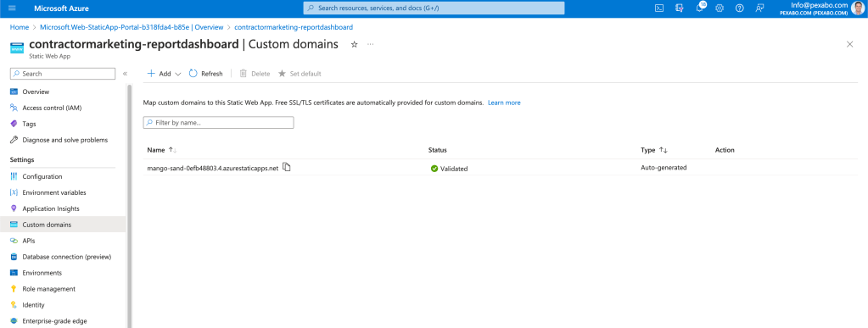The image size is (868, 328).
Task: Sort the table by Name column
Action: (x=162, y=150)
